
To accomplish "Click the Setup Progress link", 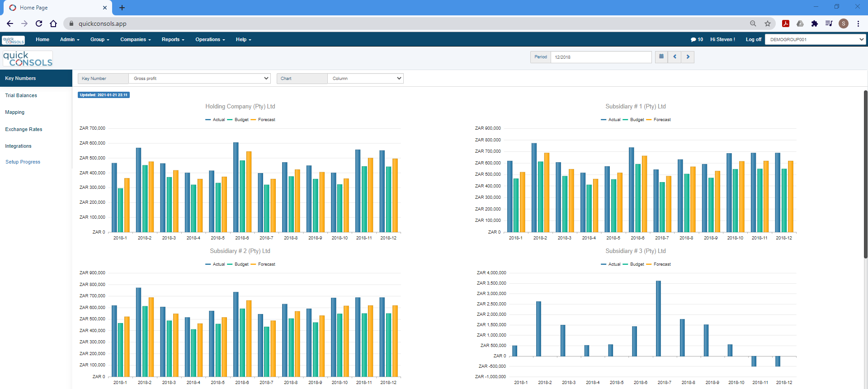I will 23,162.
